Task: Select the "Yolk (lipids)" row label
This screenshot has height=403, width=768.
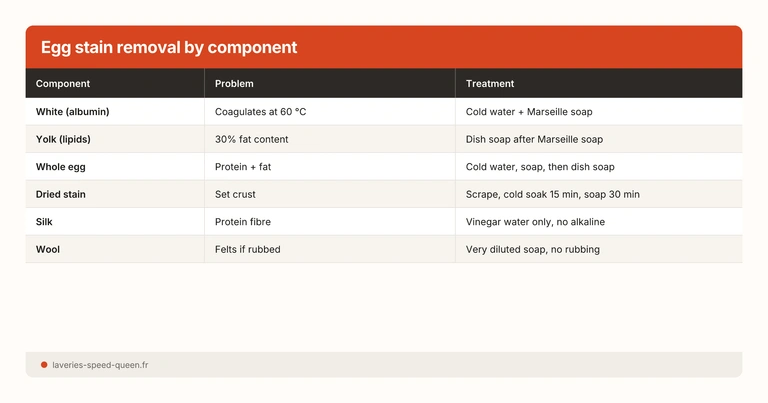Action: (68, 139)
